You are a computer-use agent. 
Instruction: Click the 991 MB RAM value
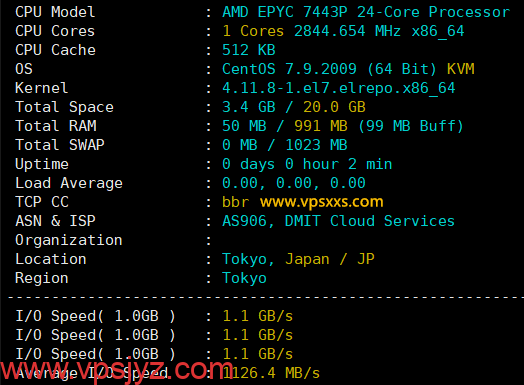(x=321, y=126)
